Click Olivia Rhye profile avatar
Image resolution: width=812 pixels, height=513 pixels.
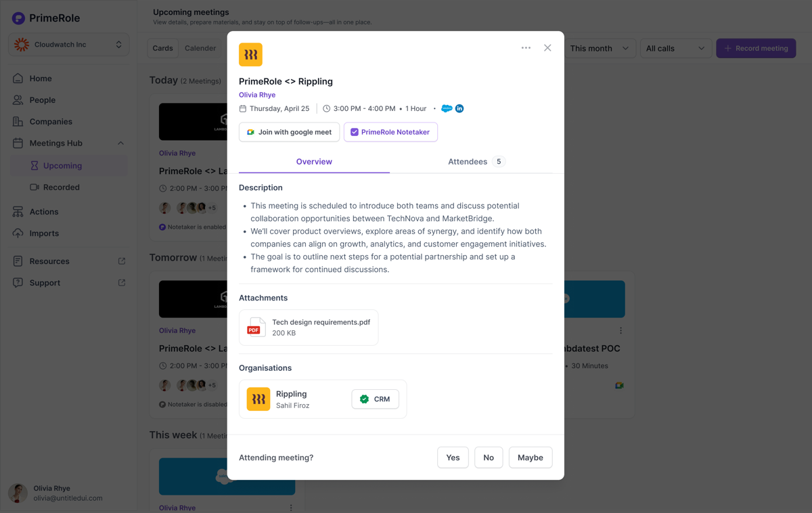[18, 493]
